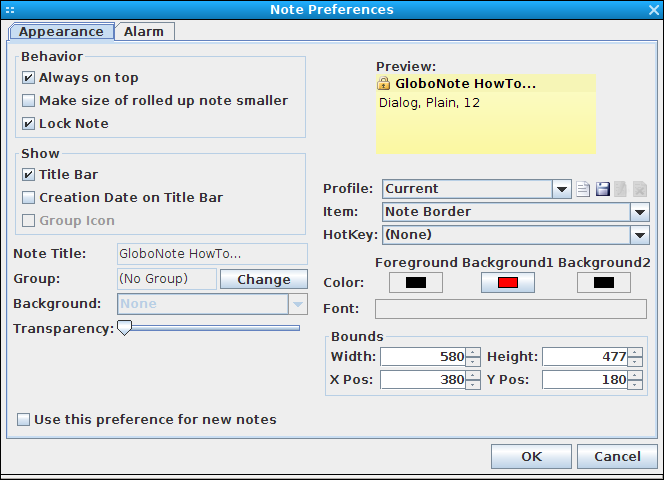Screen dimensions: 664x480
Task: Click the Width value field
Action: [x=423, y=357]
